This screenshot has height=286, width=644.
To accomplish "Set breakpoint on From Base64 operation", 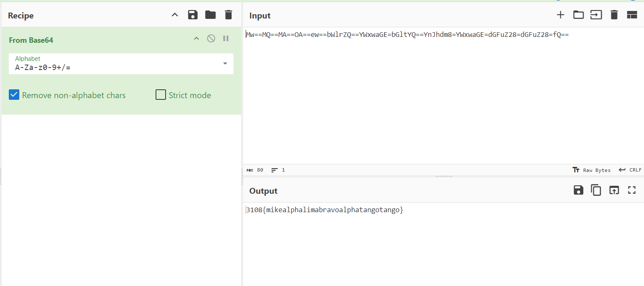I will click(226, 39).
